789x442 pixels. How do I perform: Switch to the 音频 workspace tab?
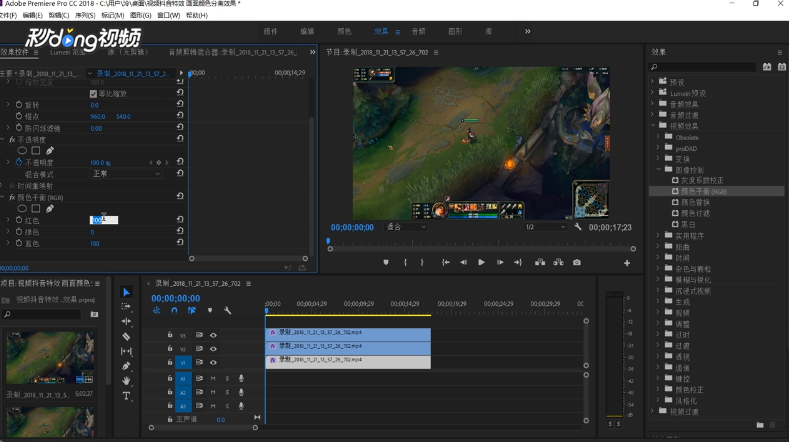click(418, 31)
